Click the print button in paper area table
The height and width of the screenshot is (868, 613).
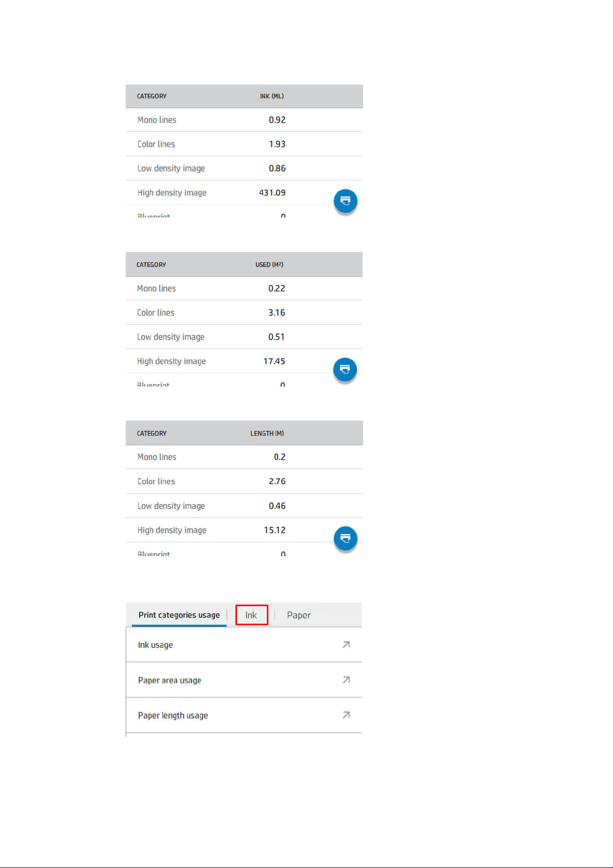[x=345, y=370]
